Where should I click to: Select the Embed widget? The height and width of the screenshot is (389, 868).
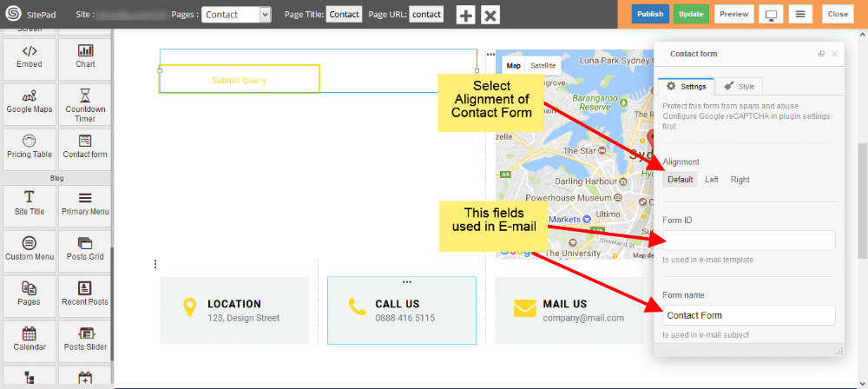(30, 59)
